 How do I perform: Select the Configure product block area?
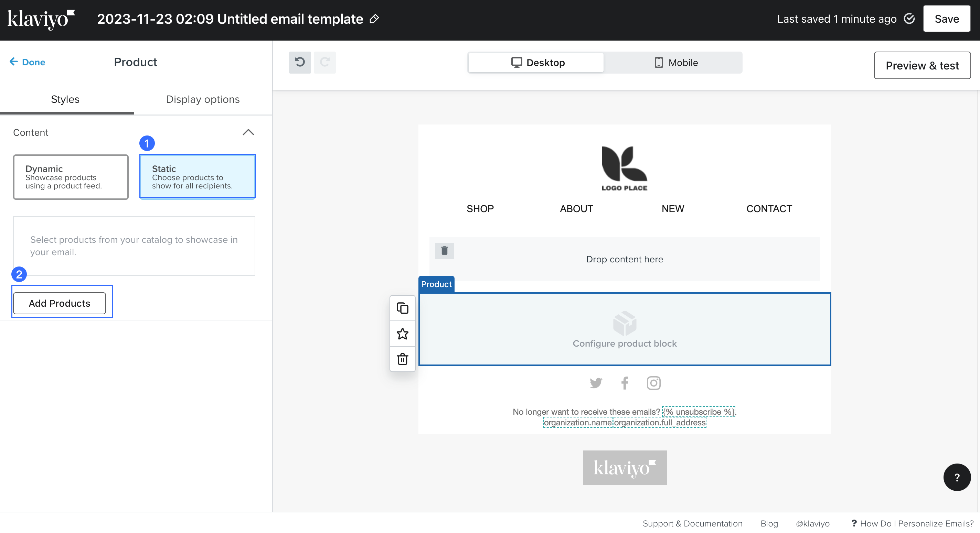click(624, 329)
